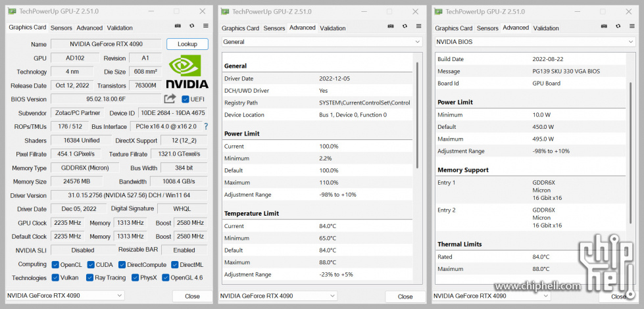Toggle the Vulkan checkbox
The width and height of the screenshot is (644, 309).
(x=55, y=278)
